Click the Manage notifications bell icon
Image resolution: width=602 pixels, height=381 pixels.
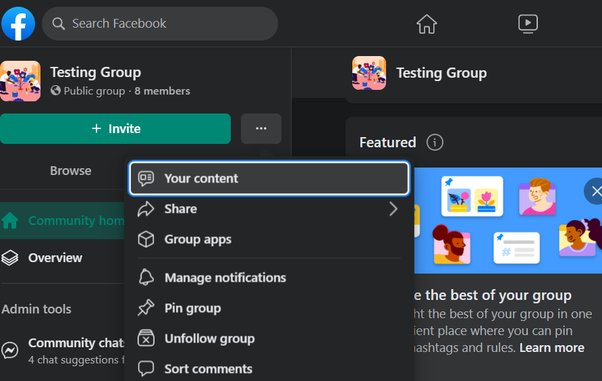point(146,277)
